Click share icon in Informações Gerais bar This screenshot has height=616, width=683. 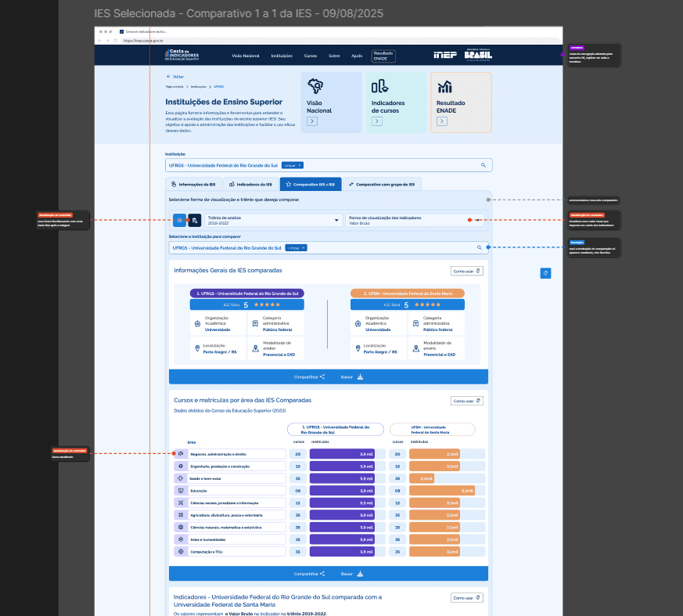[x=322, y=376]
